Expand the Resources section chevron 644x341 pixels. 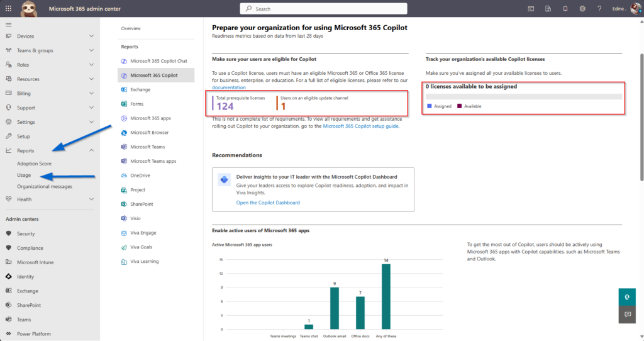point(92,79)
